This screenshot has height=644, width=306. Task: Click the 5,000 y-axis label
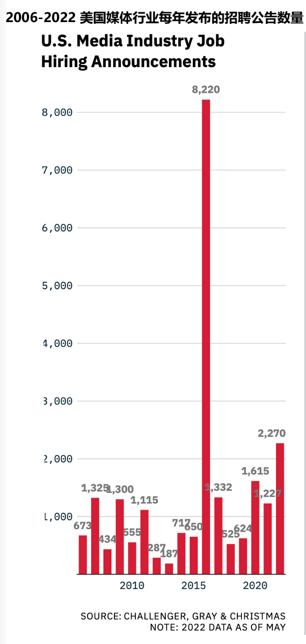(x=57, y=285)
